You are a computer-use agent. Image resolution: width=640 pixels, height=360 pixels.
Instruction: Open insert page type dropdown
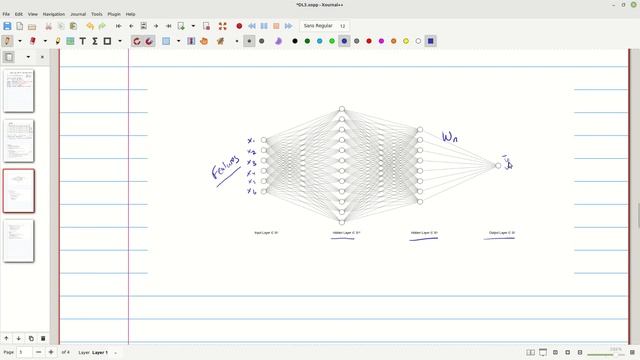click(x=193, y=26)
